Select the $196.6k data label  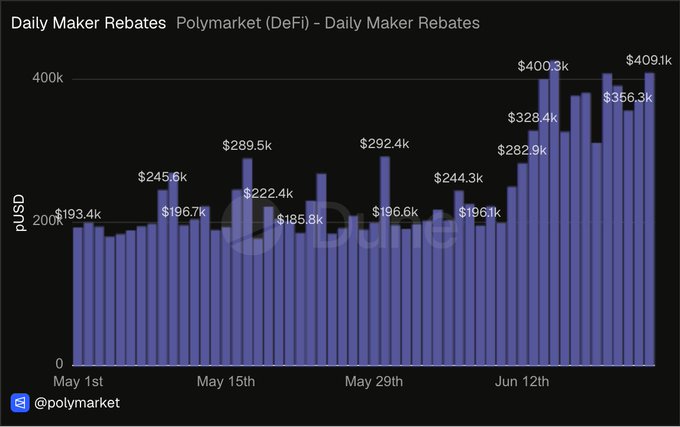(x=395, y=212)
